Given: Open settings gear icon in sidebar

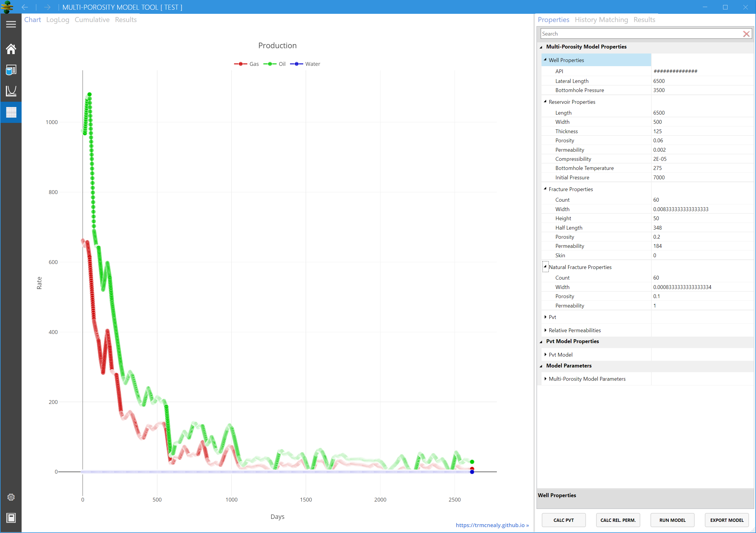Looking at the screenshot, I should (x=11, y=497).
